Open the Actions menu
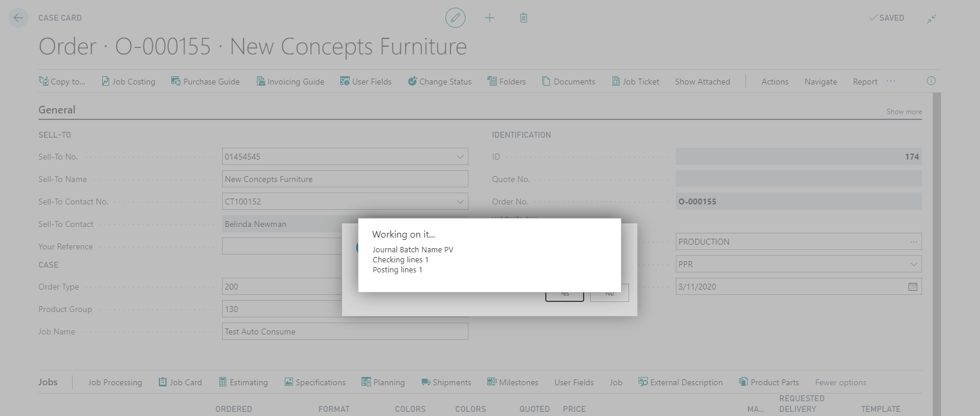The height and width of the screenshot is (416, 980). (775, 82)
